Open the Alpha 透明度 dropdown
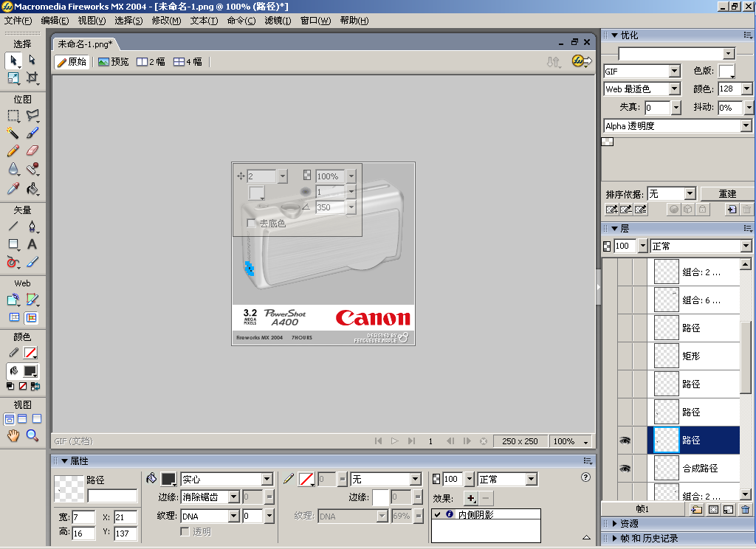 [746, 125]
